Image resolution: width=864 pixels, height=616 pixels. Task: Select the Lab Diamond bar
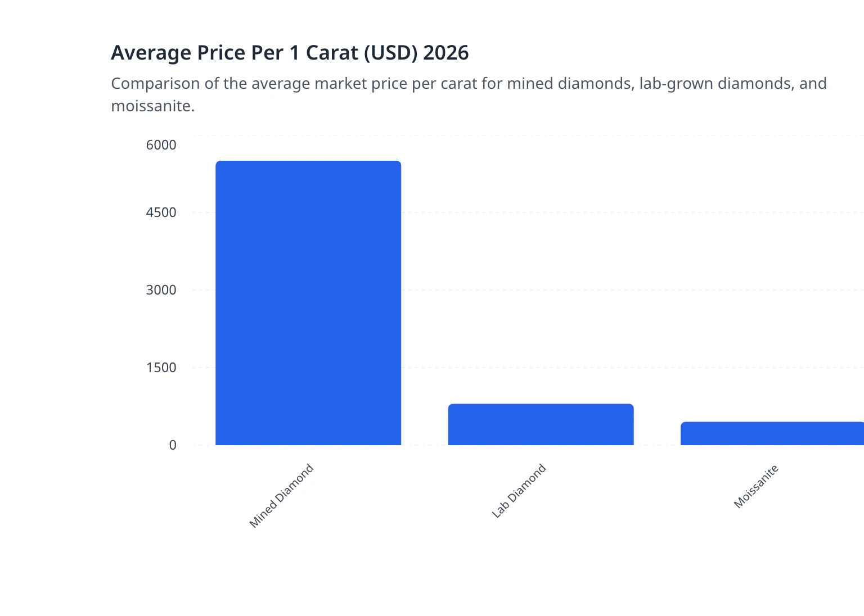pos(540,423)
